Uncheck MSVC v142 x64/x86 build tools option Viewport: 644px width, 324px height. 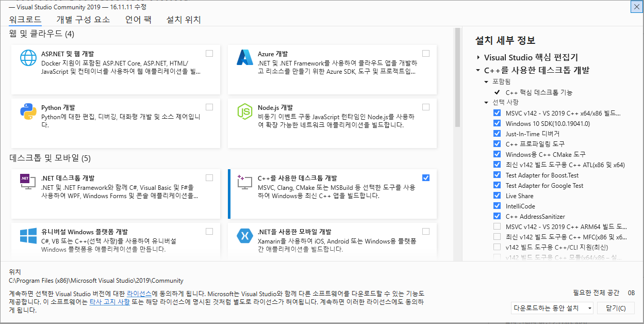(x=497, y=113)
